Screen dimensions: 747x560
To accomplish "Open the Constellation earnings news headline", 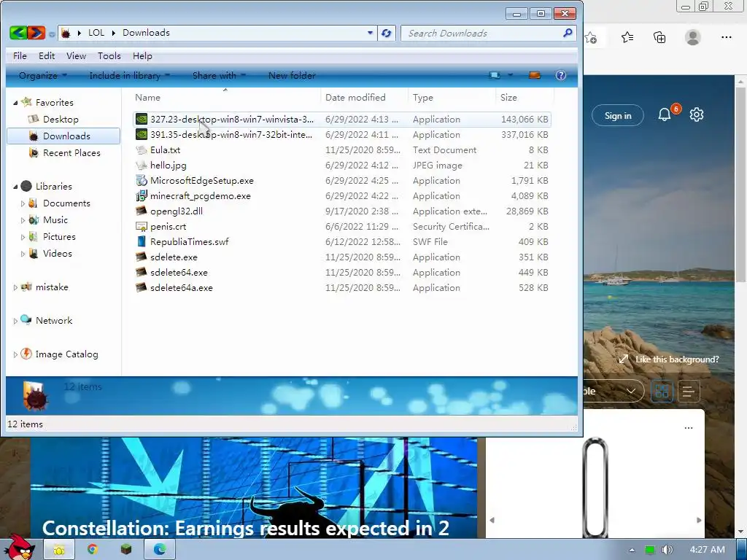I will (245, 528).
